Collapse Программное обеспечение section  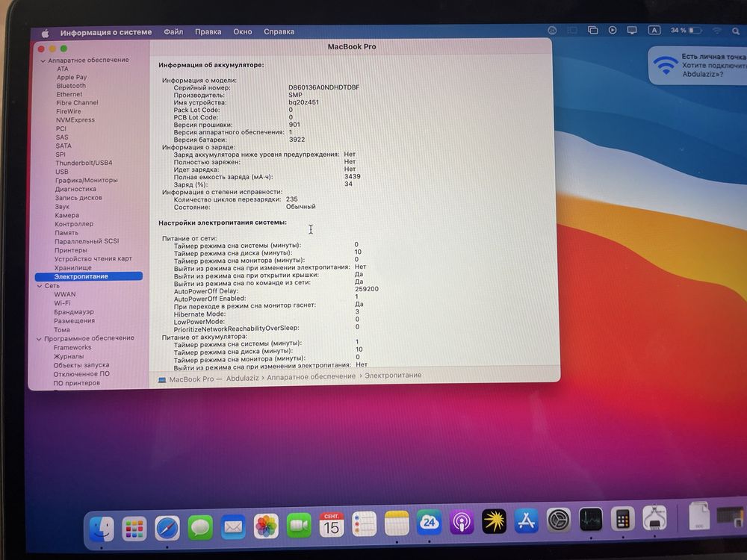pyautogui.click(x=39, y=339)
